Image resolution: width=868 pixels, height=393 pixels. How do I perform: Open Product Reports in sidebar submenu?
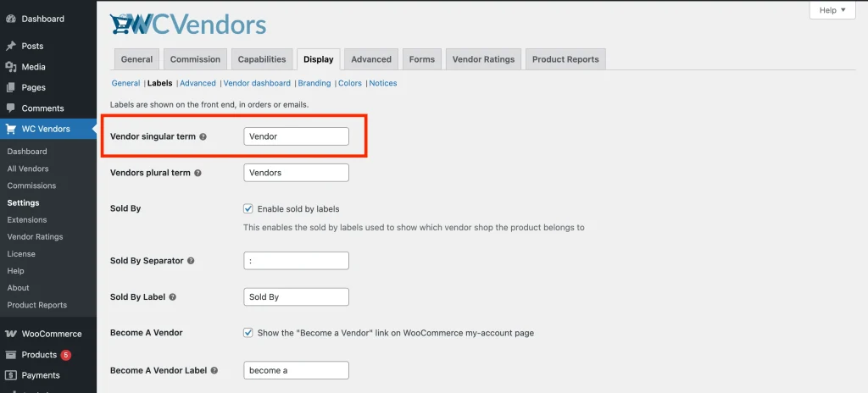tap(37, 305)
